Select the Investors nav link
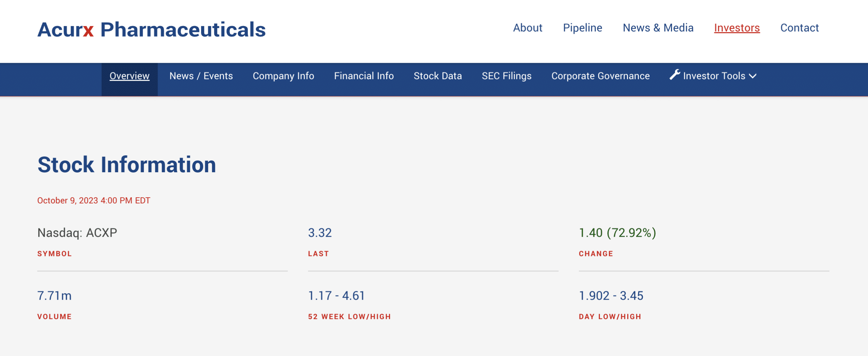Screen dimensions: 868x356 pyautogui.click(x=737, y=28)
